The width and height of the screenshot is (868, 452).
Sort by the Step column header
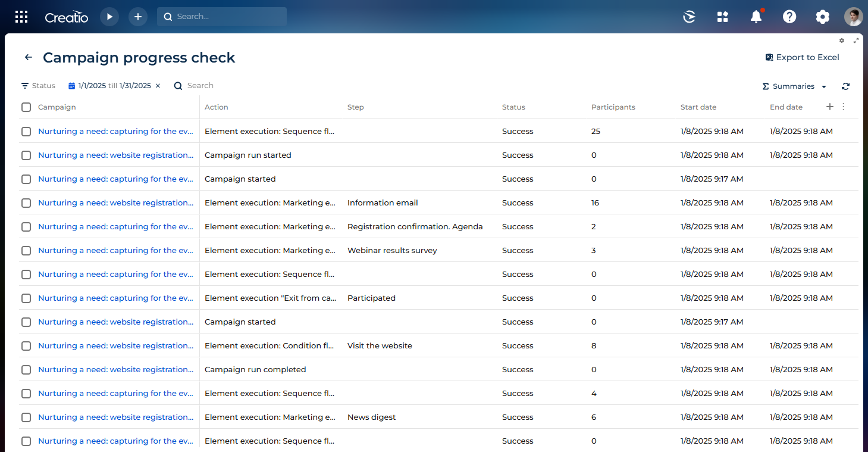click(x=356, y=107)
